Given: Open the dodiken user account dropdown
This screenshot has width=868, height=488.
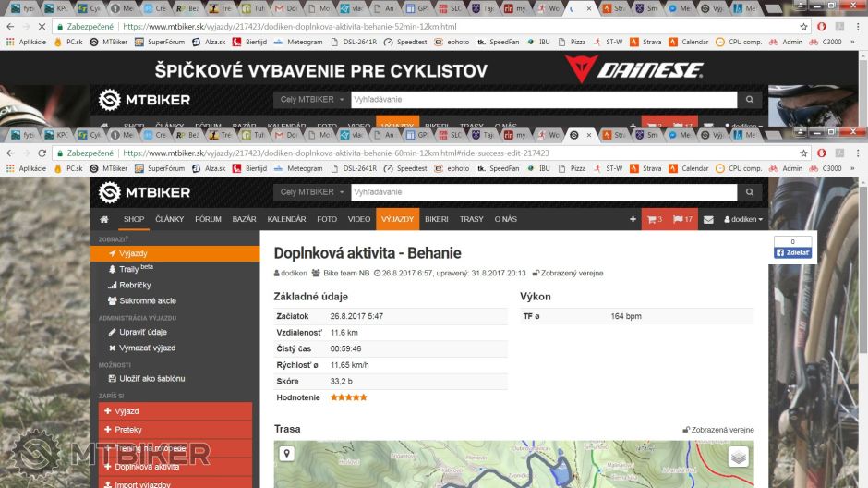Looking at the screenshot, I should click(743, 219).
